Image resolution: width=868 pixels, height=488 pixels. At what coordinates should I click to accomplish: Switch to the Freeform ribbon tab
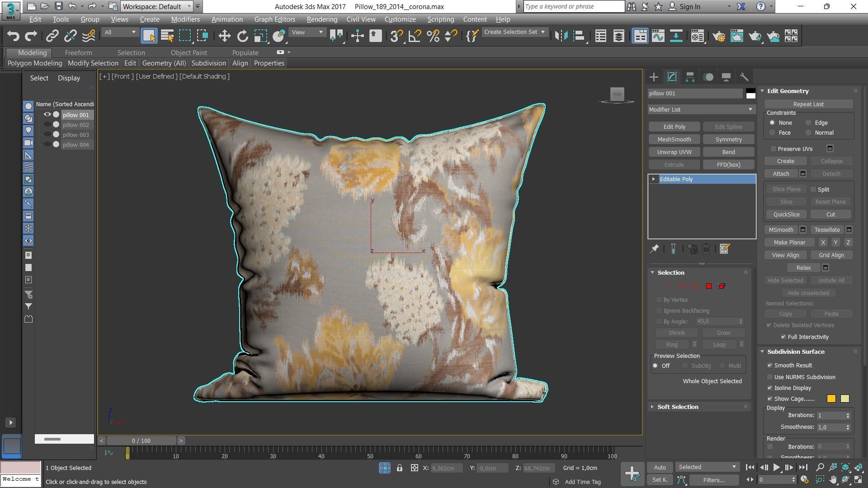(78, 53)
